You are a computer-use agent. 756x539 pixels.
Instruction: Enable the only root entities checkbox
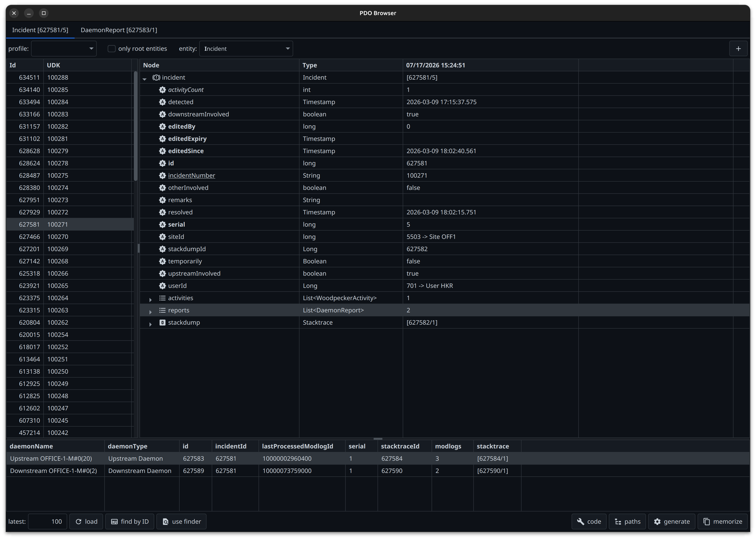coord(112,49)
